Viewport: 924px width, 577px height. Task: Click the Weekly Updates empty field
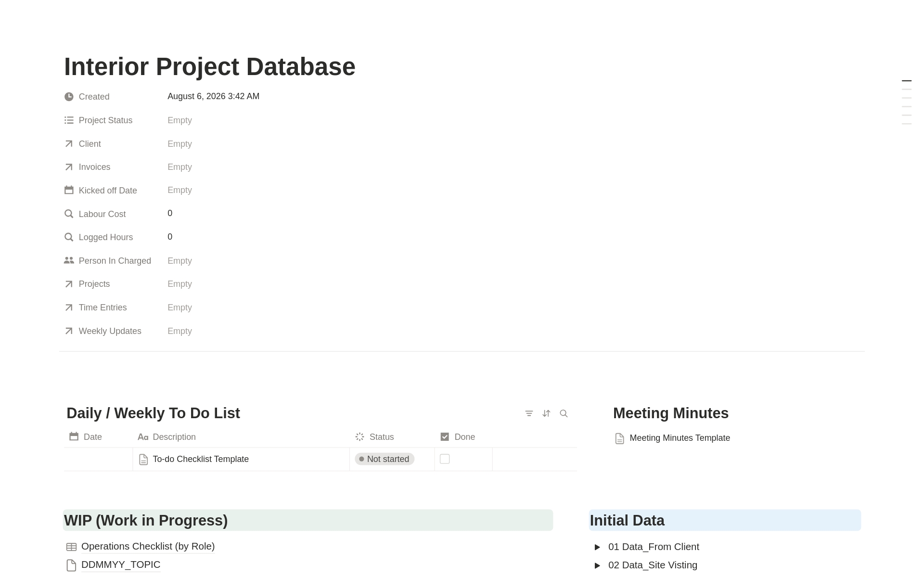coord(180,331)
